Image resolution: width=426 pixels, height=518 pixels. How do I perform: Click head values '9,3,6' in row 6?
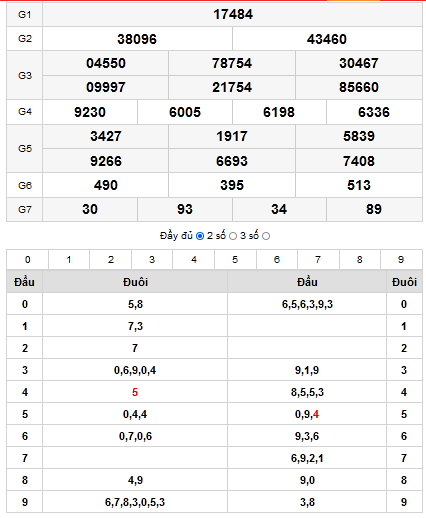pos(307,436)
